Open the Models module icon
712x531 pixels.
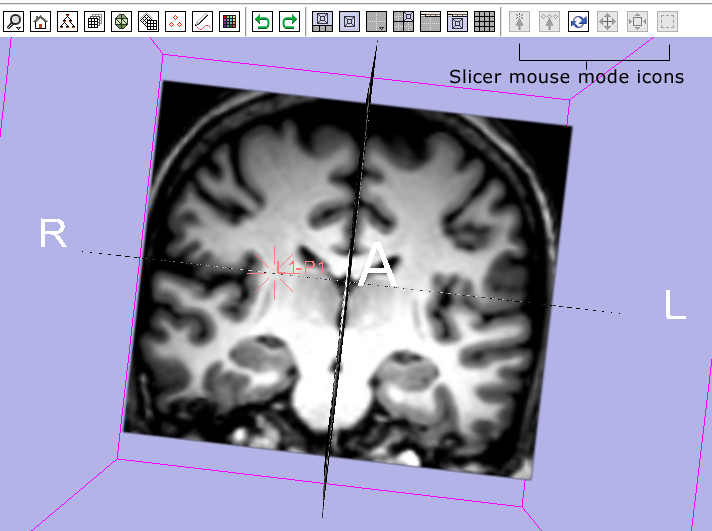point(121,20)
